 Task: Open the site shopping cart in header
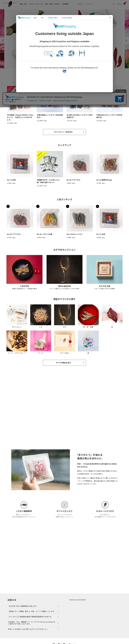[x=124, y=4]
